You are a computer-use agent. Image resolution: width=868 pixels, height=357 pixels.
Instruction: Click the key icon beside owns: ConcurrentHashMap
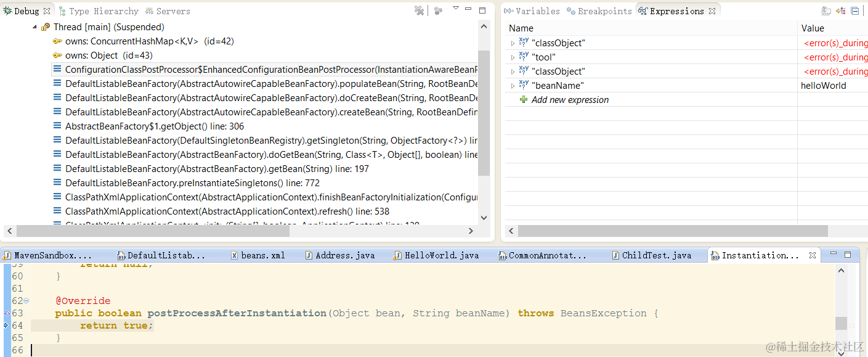57,41
